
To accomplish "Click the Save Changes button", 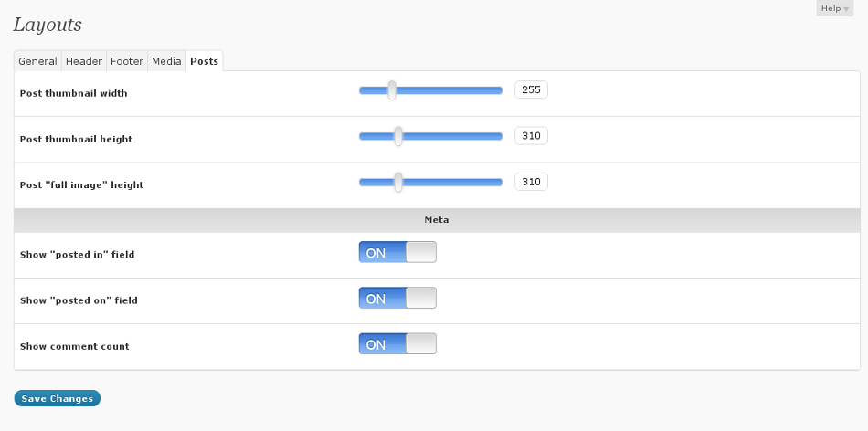I will click(57, 398).
